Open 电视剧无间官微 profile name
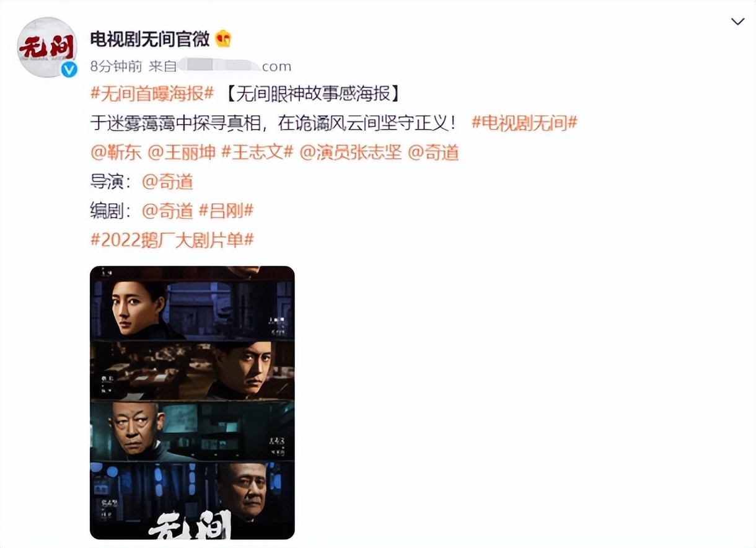Viewport: 756px width, 548px height. point(150,40)
